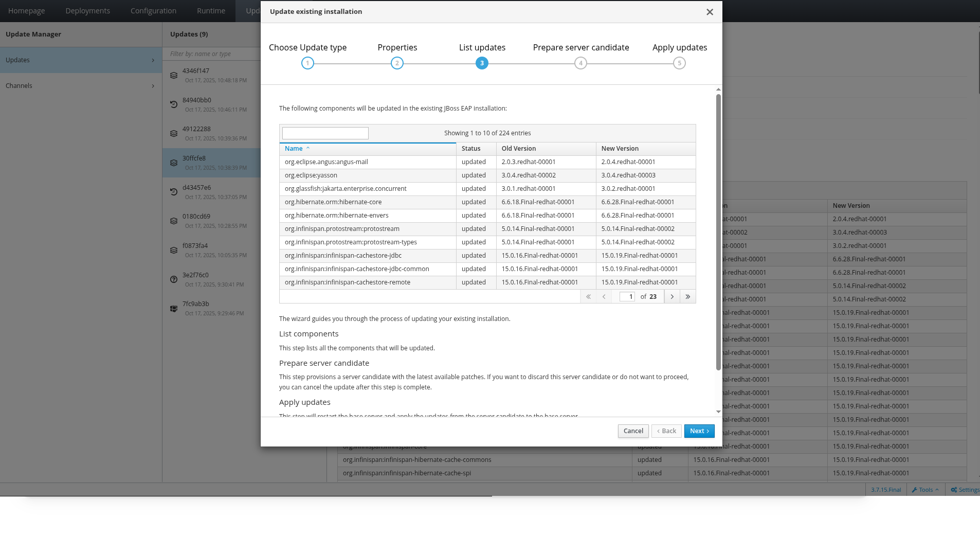The width and height of the screenshot is (980, 535).
Task: Click the Update Manager sidebar heading
Action: tap(33, 34)
